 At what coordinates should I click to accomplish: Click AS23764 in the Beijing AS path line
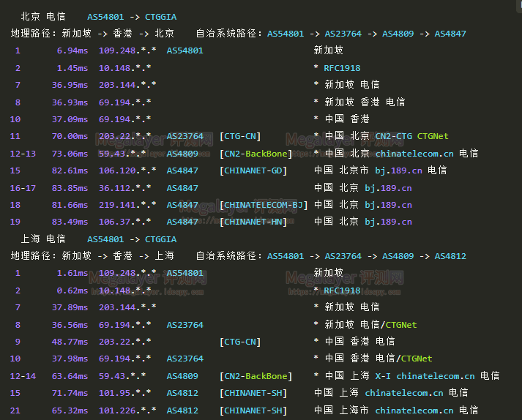[343, 34]
